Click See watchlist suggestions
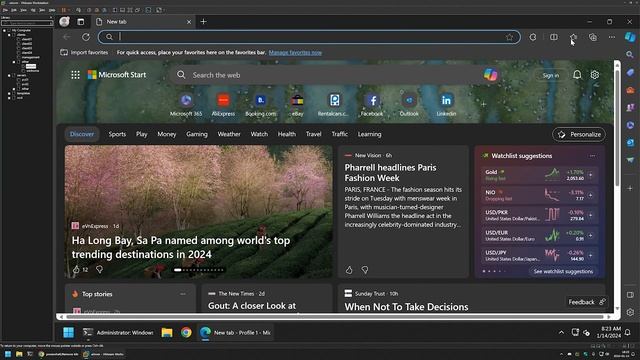640x360 pixels. (563, 271)
